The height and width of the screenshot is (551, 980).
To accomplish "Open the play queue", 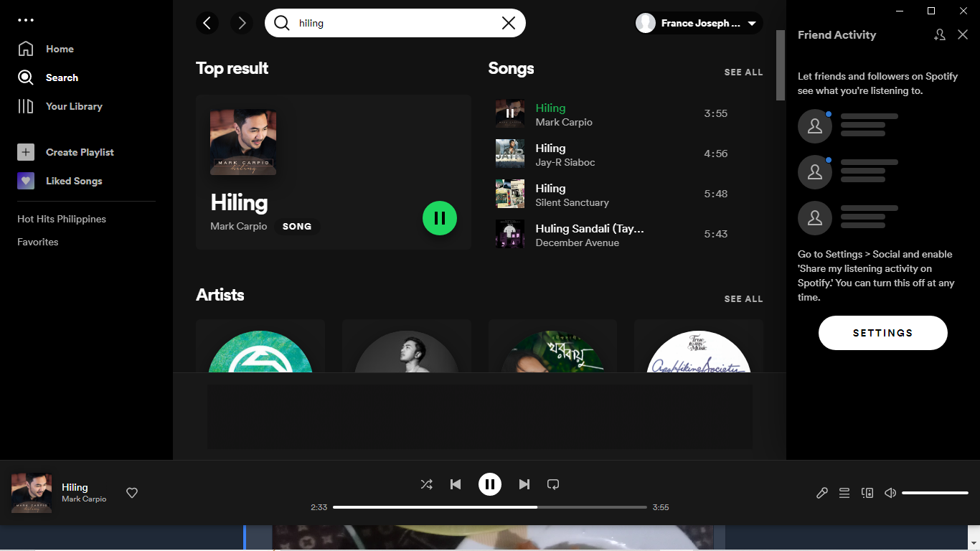I will 844,493.
